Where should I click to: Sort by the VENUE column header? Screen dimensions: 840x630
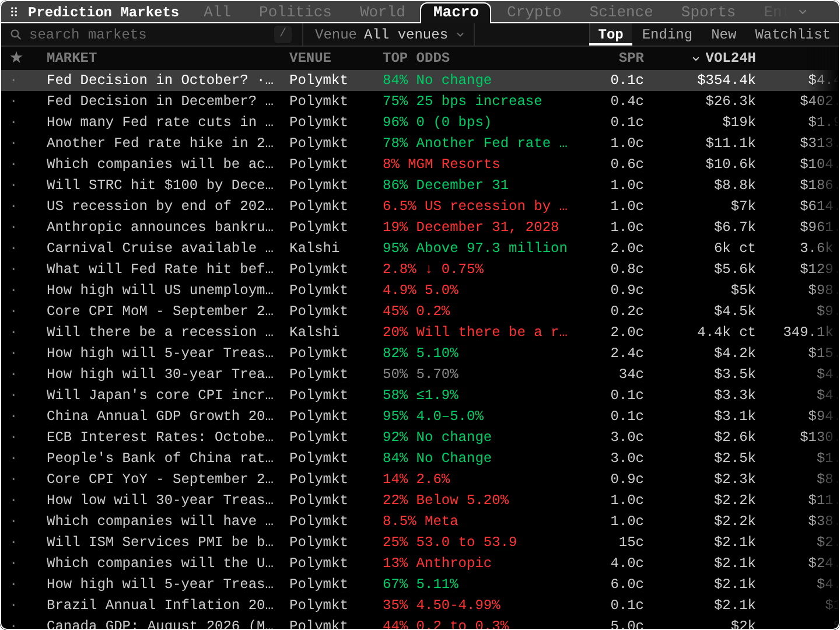(310, 58)
